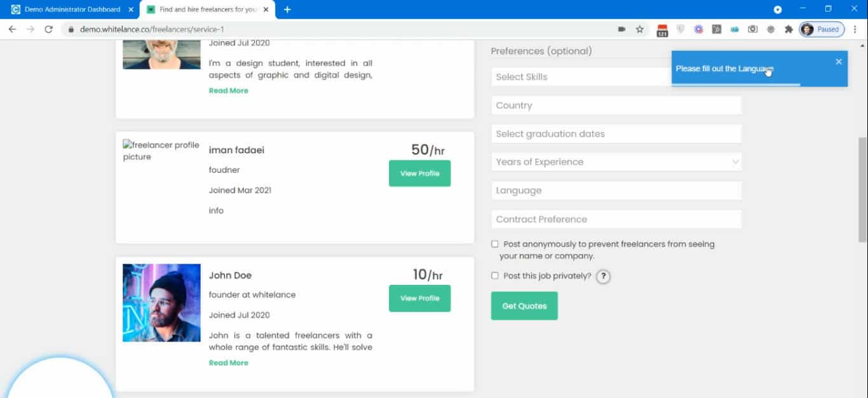The height and width of the screenshot is (398, 868).
Task: Click the text founder at whitelance
Action: (252, 295)
